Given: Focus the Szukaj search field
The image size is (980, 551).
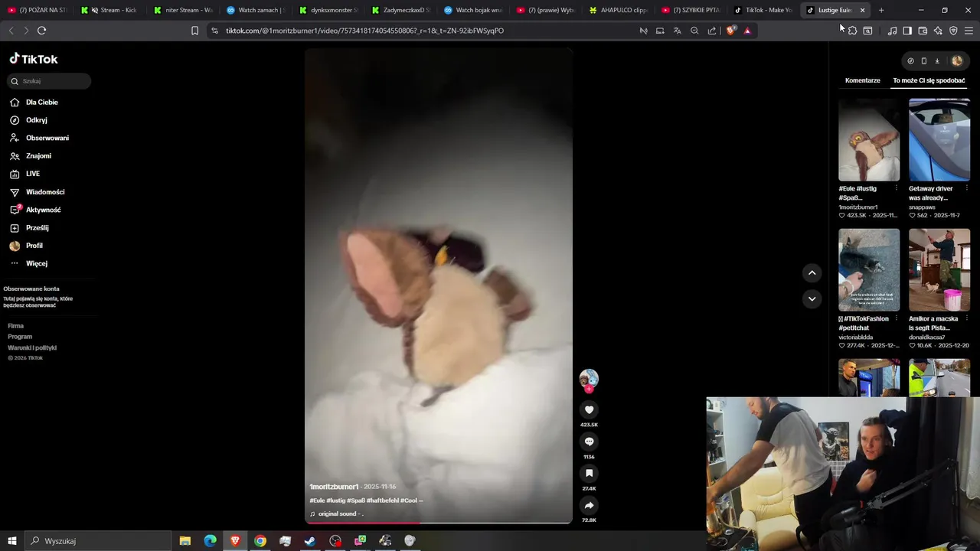Looking at the screenshot, I should click(x=49, y=81).
